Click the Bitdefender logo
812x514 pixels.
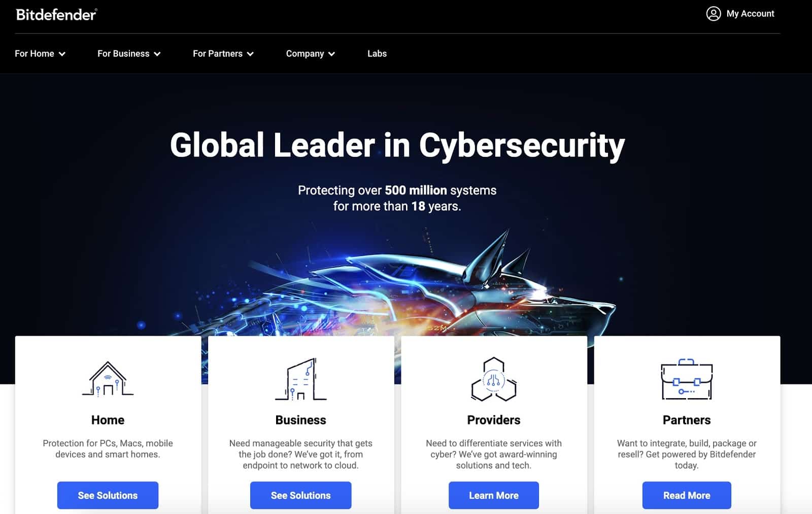pos(56,14)
